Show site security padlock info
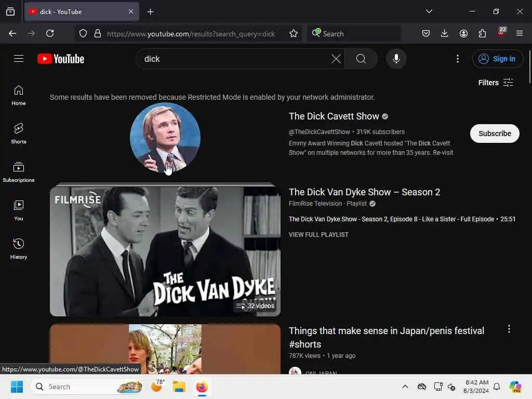The width and height of the screenshot is (532, 399). pos(98,33)
